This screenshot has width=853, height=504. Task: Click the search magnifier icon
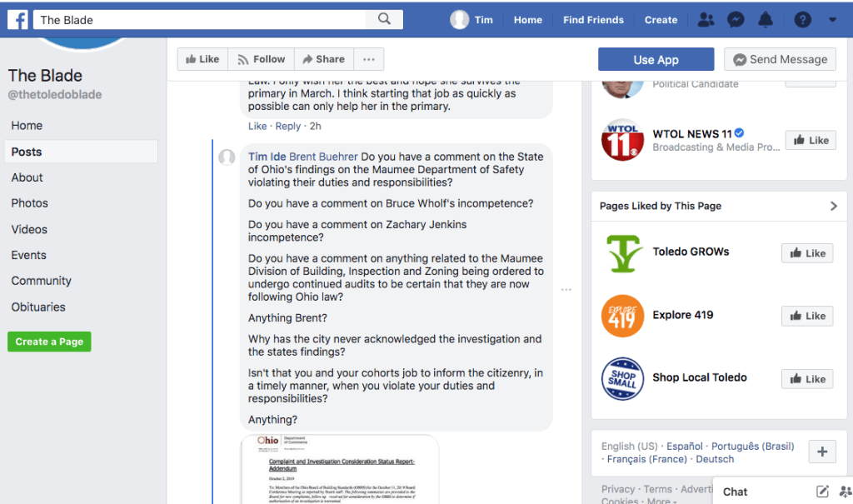click(x=384, y=19)
